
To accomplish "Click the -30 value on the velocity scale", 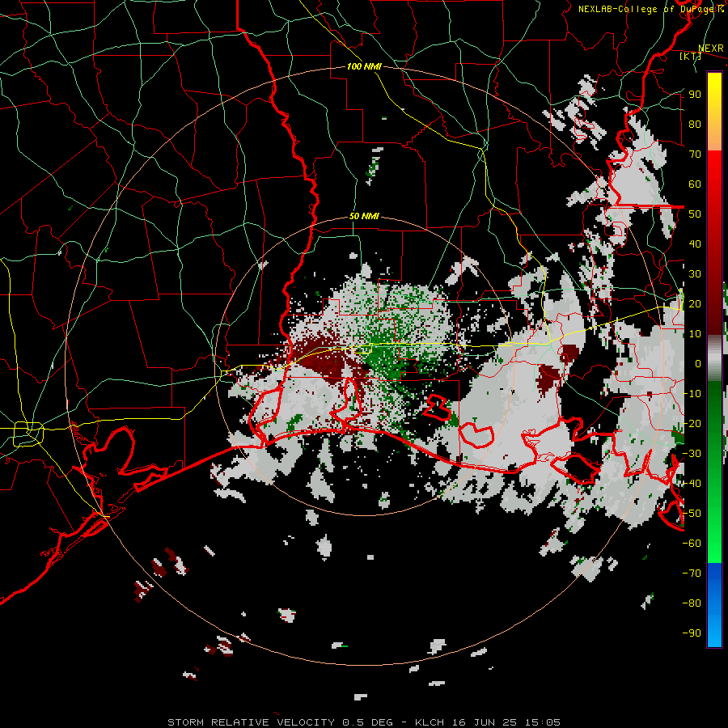I will (x=692, y=454).
